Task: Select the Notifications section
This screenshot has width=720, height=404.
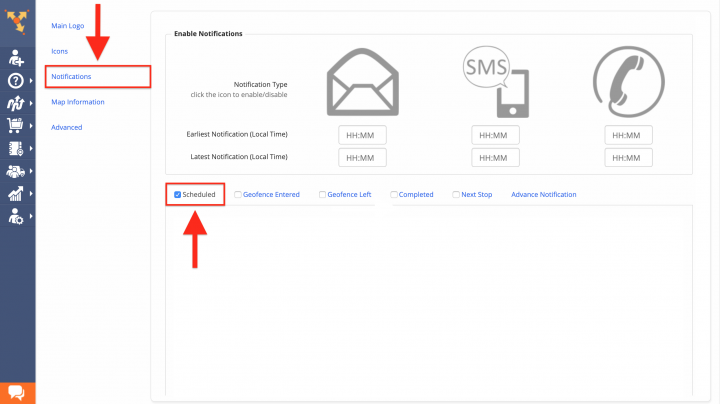Action: pyautogui.click(x=71, y=77)
